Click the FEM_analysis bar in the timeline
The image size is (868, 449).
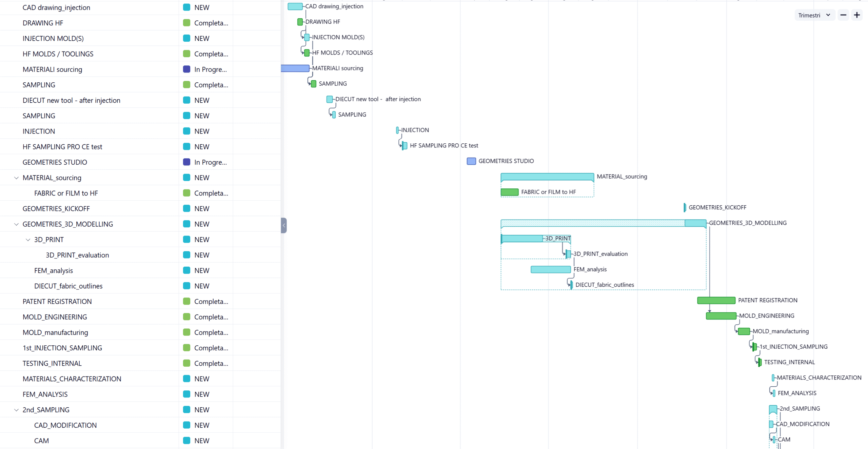coord(550,269)
